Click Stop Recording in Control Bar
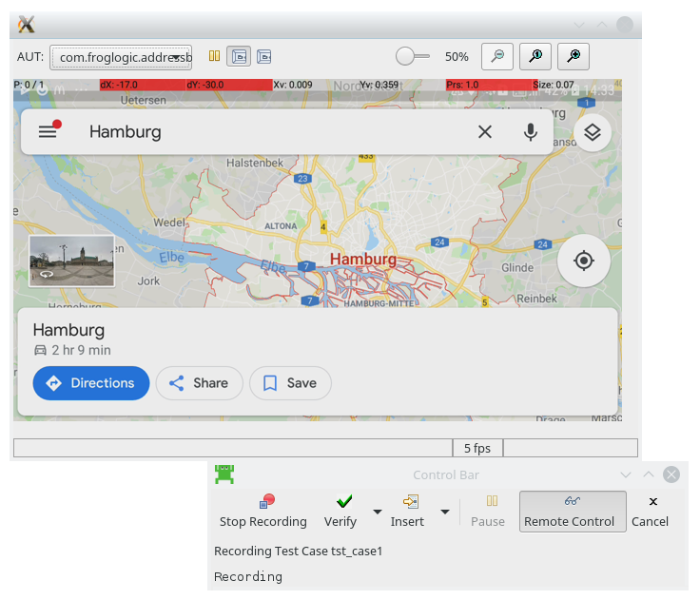 (263, 512)
